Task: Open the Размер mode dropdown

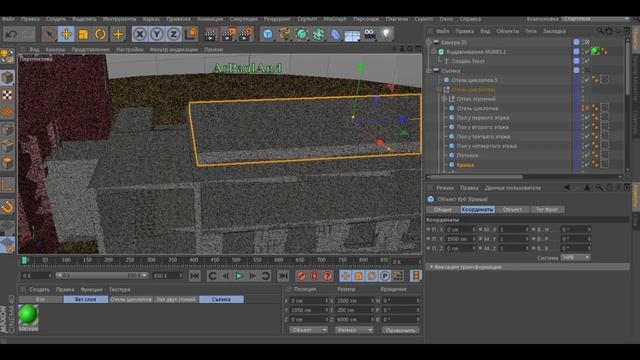Action: pyautogui.click(x=354, y=330)
